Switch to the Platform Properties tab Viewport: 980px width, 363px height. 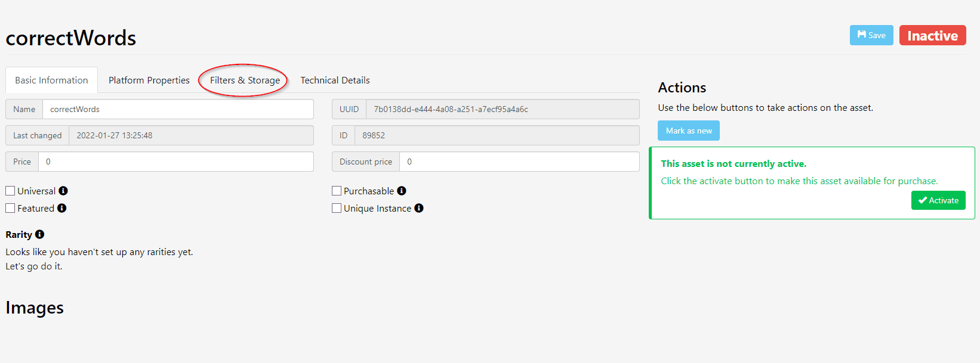tap(149, 80)
